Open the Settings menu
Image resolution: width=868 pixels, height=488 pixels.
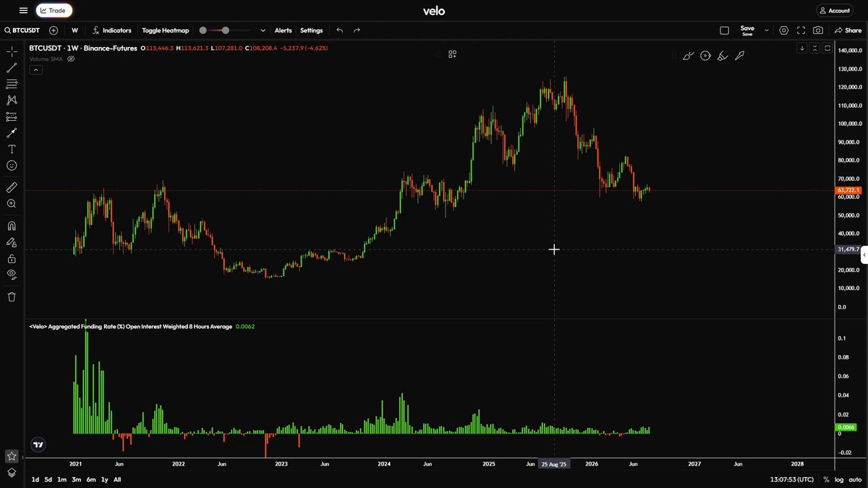point(311,30)
